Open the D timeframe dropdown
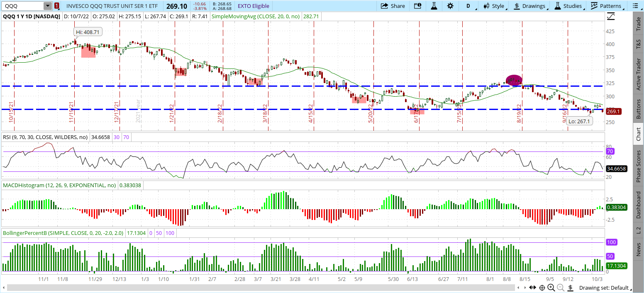 468,6
